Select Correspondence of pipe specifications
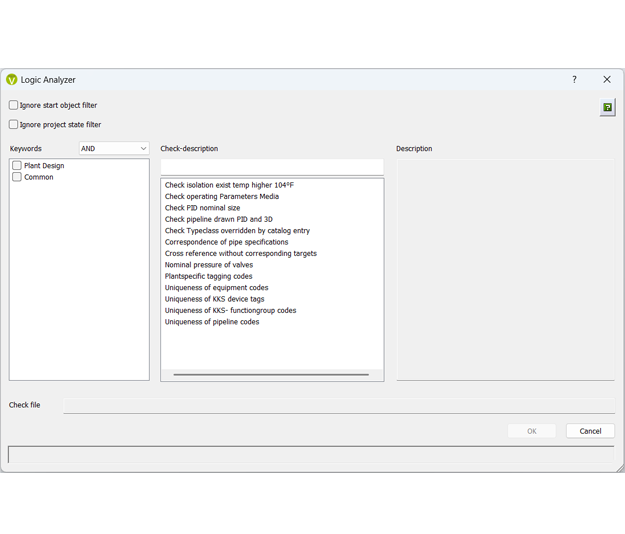Viewport: 625px width, 534px height. pyautogui.click(x=226, y=242)
